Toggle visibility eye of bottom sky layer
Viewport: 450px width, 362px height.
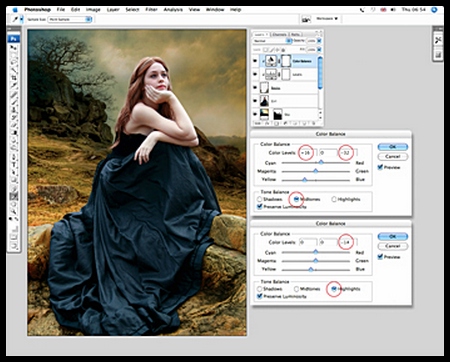(x=255, y=114)
